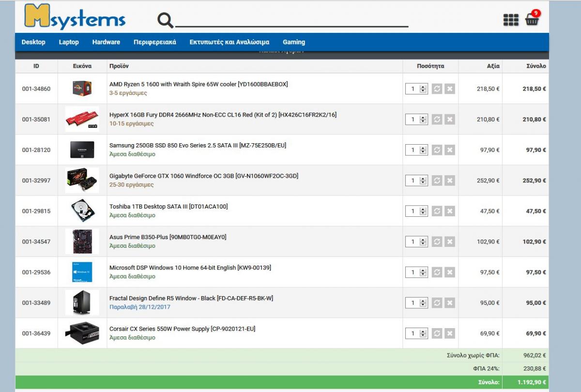The height and width of the screenshot is (392, 581).
Task: Refresh quantity for AMD Ryzen 5 1600
Action: coord(437,89)
